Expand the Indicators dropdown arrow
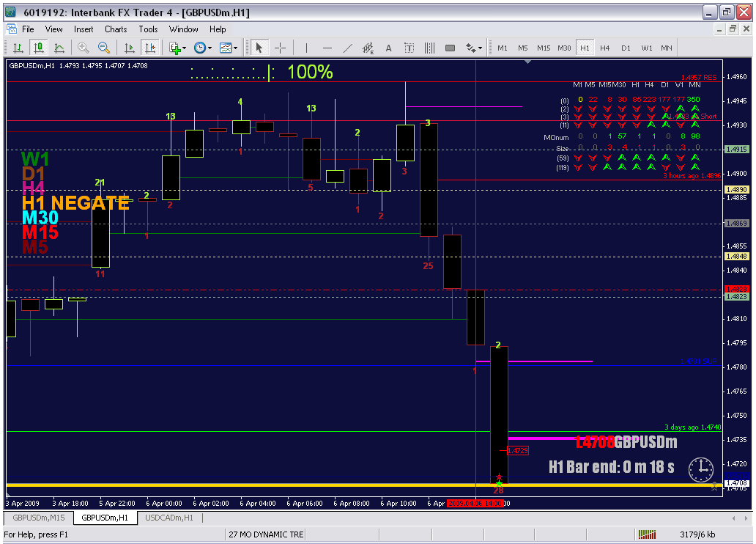The height and width of the screenshot is (544, 756). (x=184, y=48)
